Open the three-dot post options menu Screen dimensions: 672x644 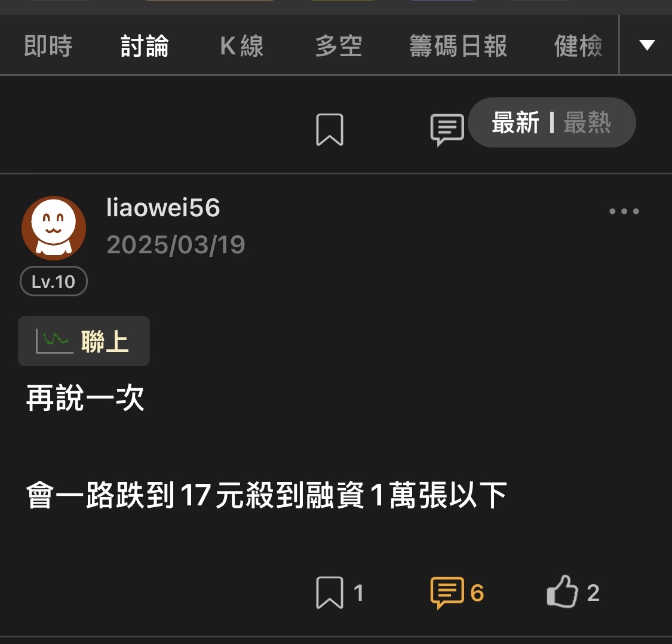coord(624,211)
